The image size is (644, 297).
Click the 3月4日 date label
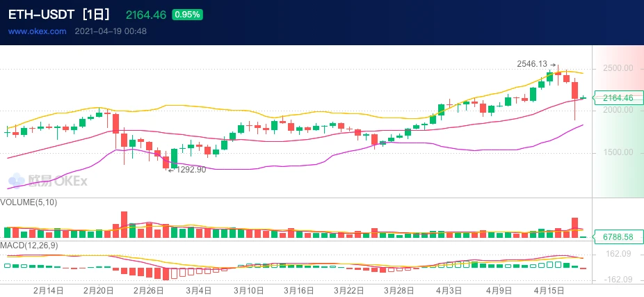pos(199,291)
